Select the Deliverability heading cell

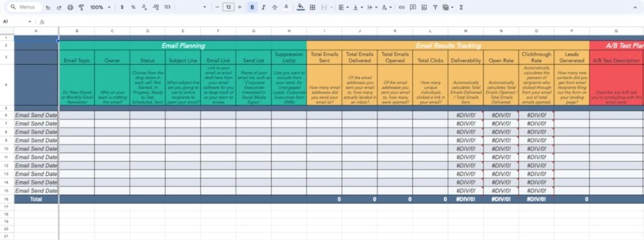pos(465,57)
